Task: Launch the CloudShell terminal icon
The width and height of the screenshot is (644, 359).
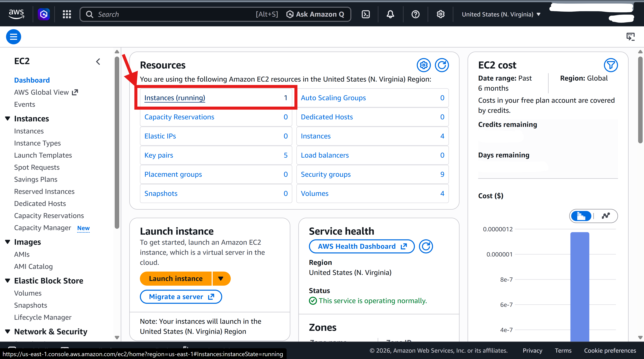Action: [x=365, y=14]
